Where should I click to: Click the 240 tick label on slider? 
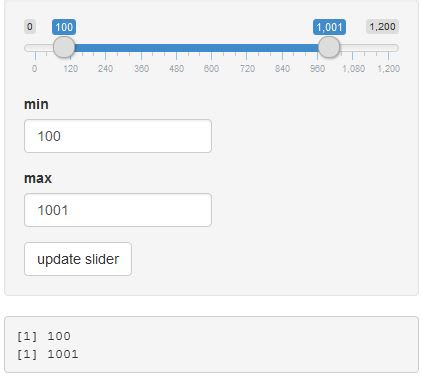(105, 69)
